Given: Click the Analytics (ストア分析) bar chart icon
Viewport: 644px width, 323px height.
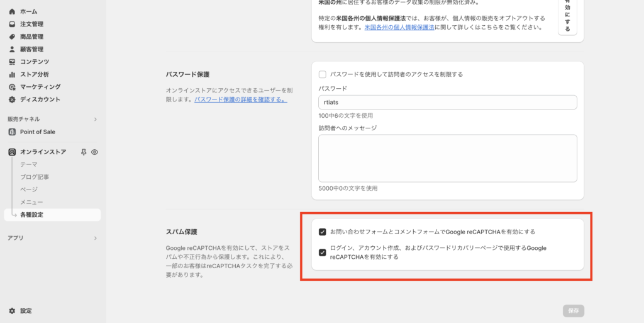Looking at the screenshot, I should click(x=12, y=74).
